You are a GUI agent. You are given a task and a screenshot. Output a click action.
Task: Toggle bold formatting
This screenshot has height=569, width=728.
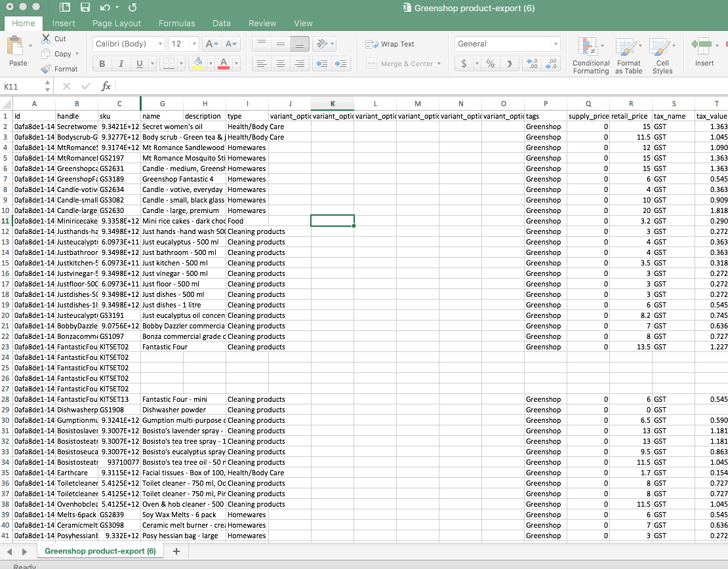[x=102, y=64]
